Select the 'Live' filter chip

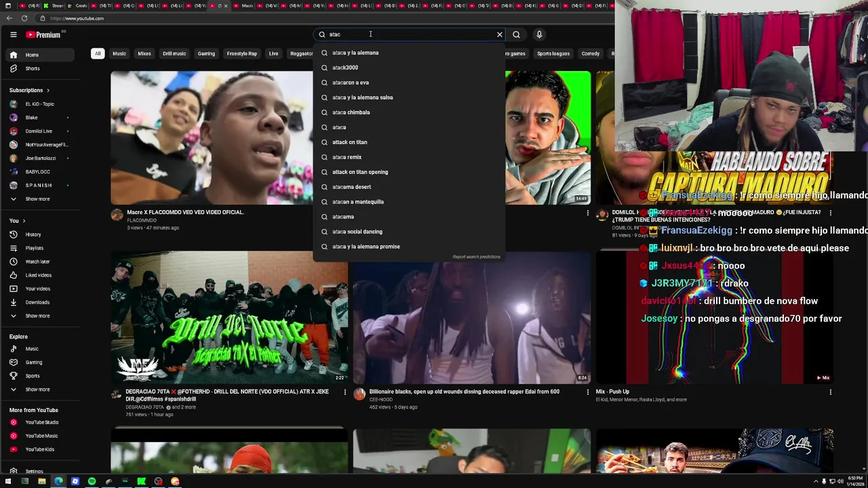pos(273,54)
